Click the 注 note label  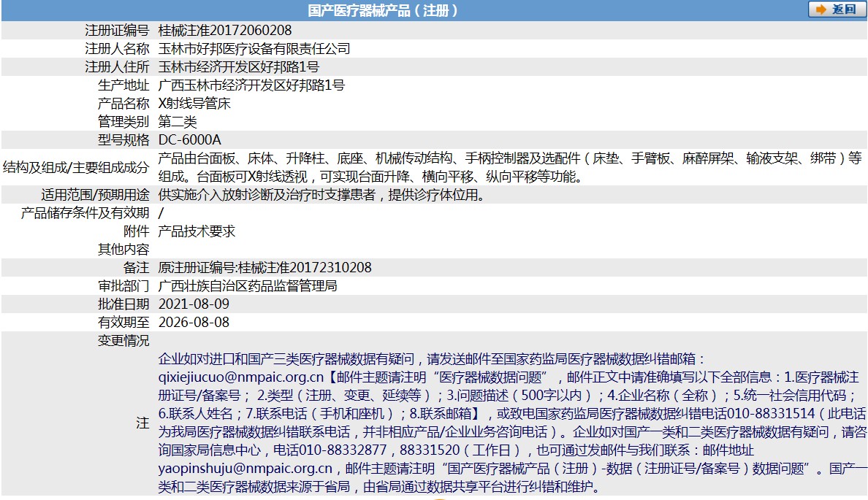click(x=142, y=423)
